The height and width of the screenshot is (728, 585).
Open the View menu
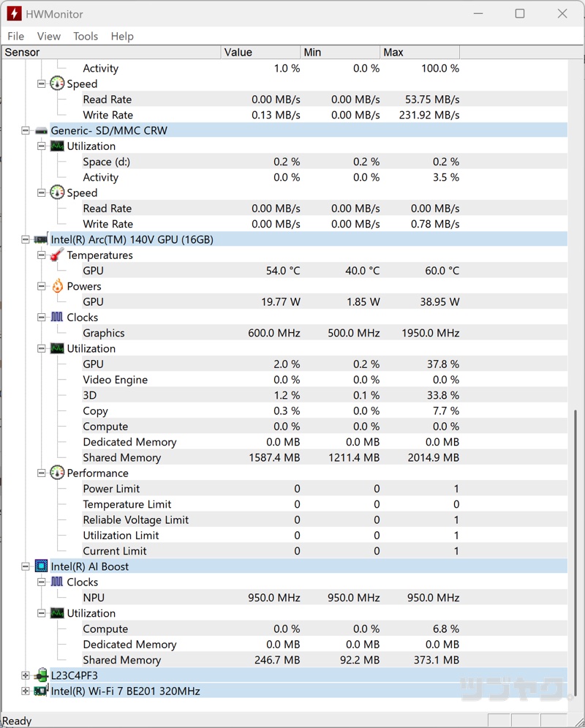tap(49, 36)
